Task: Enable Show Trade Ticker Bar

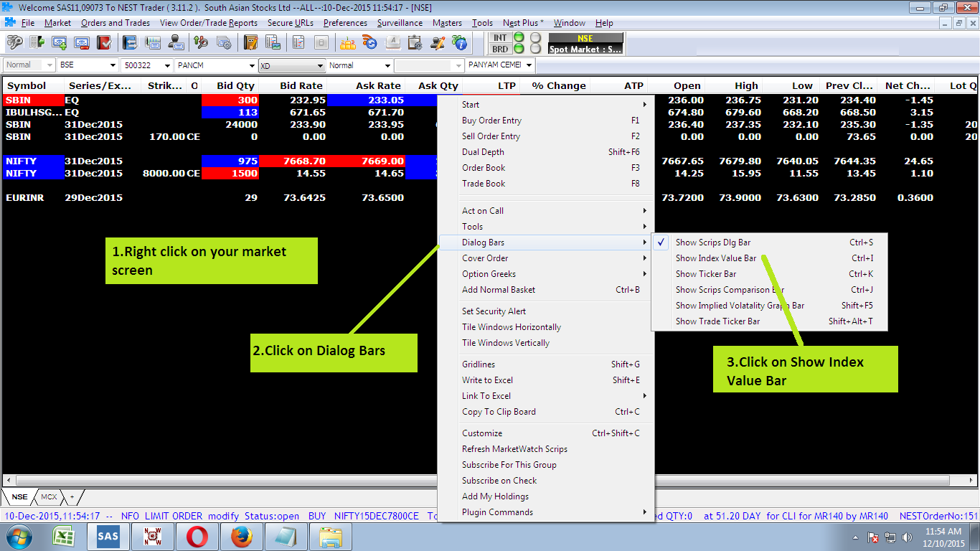Action: coord(770,321)
